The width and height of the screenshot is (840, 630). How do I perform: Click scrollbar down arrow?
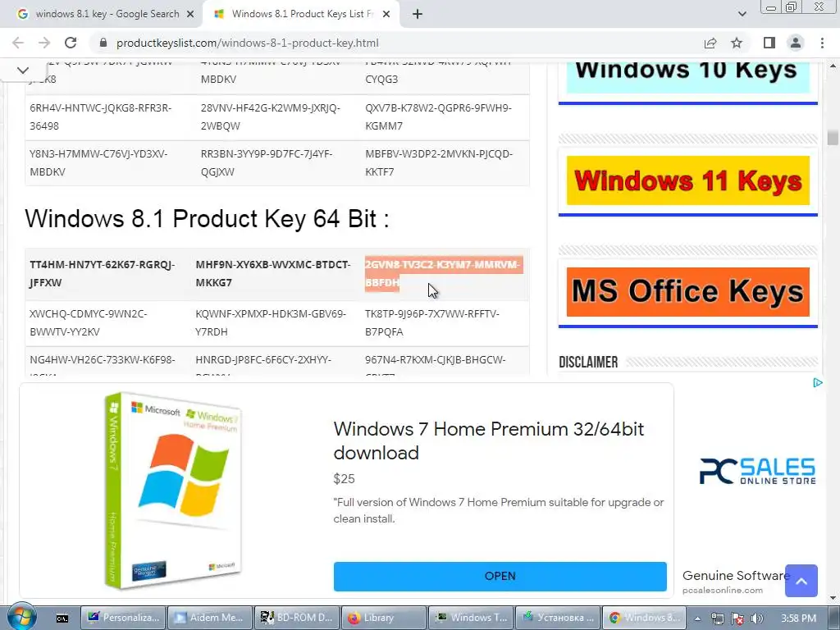[x=832, y=598]
